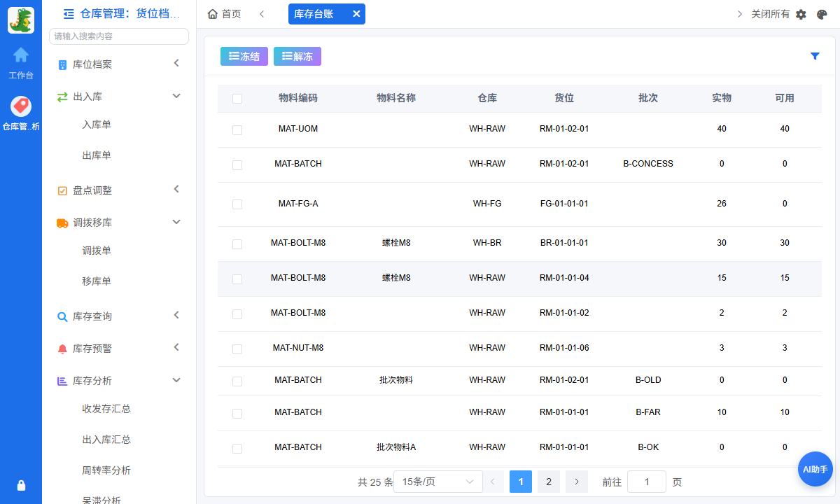Collapse the menu using the fold icon
840x504 pixels.
[x=69, y=13]
